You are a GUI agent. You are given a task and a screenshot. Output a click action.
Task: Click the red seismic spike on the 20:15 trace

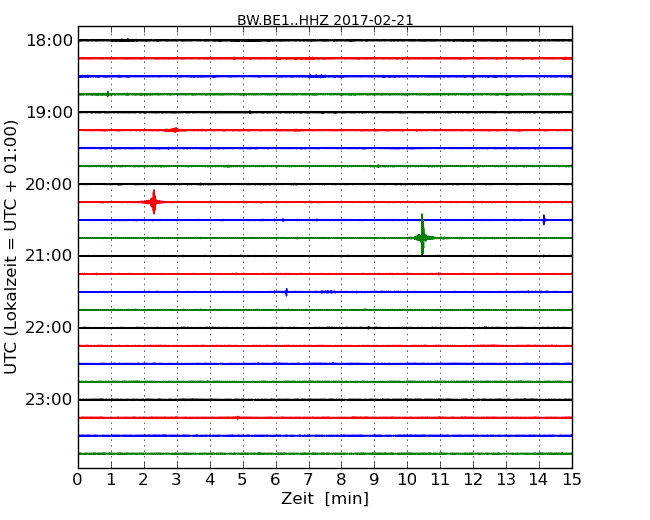(x=154, y=202)
